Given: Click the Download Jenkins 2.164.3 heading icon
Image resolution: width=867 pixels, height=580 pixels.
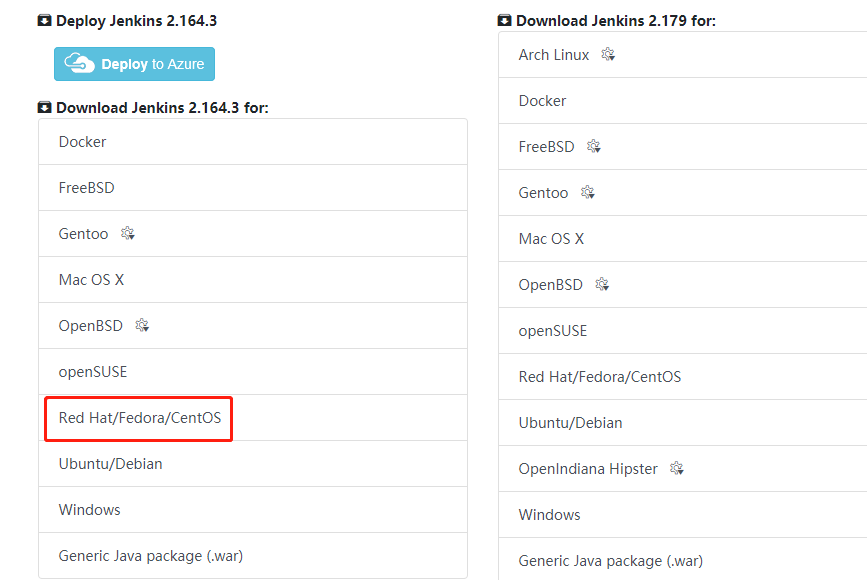Looking at the screenshot, I should tap(44, 107).
